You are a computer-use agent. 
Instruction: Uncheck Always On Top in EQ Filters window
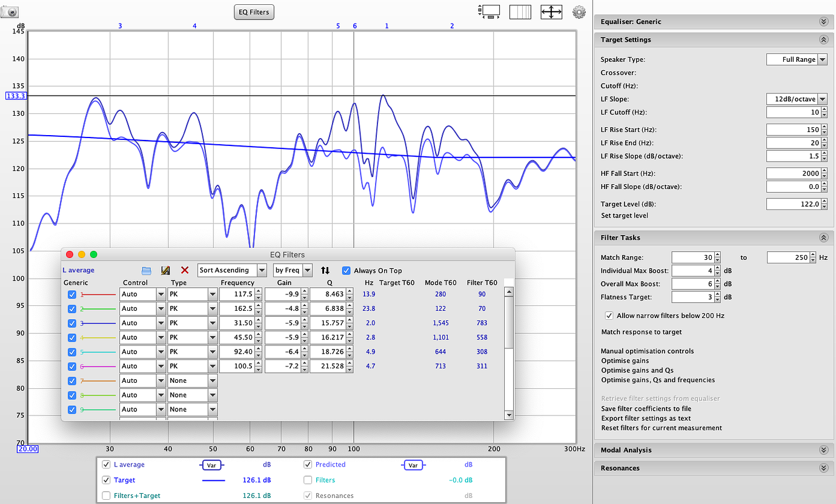(x=346, y=270)
